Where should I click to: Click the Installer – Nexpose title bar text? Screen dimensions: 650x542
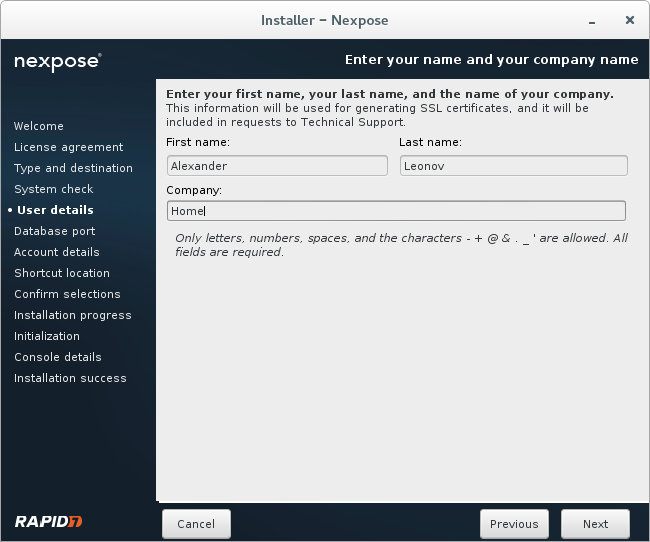click(325, 20)
